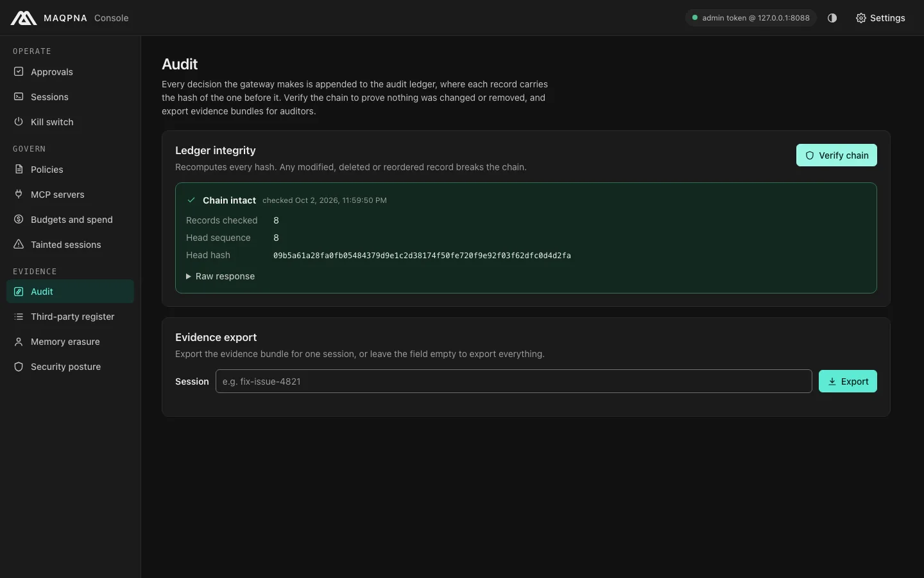Screen dimensions: 924x578
Task: Click the Export button
Action: click(848, 381)
